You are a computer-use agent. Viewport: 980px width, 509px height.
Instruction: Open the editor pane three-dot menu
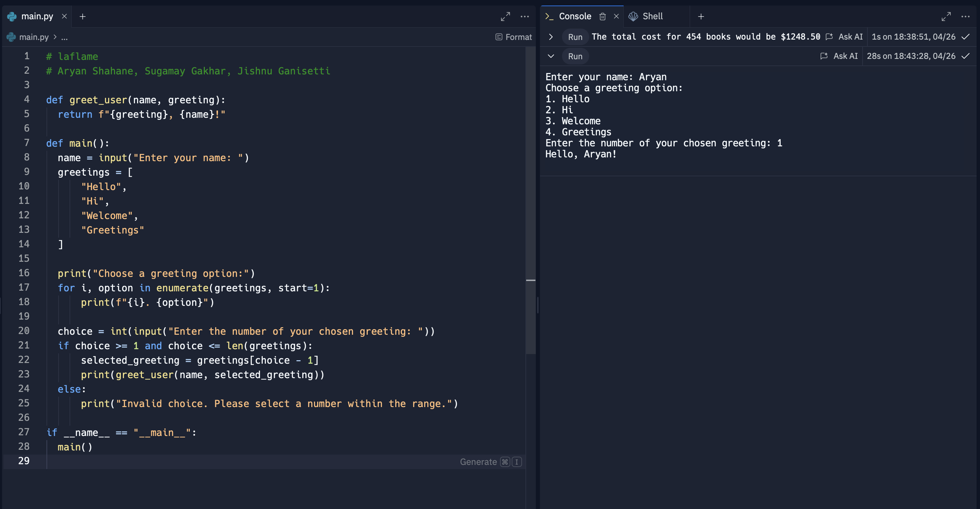[525, 16]
